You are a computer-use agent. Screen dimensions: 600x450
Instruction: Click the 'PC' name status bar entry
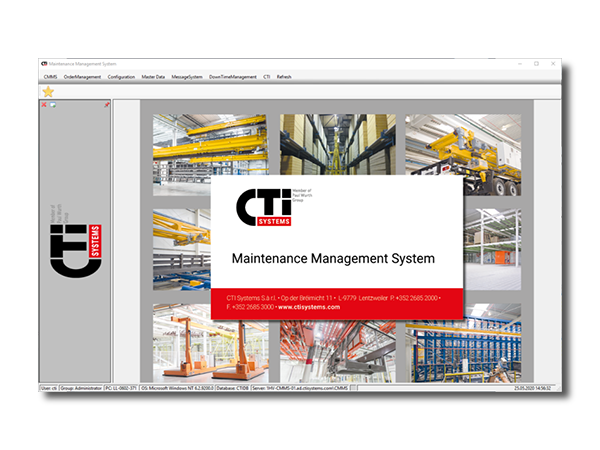pyautogui.click(x=121, y=388)
